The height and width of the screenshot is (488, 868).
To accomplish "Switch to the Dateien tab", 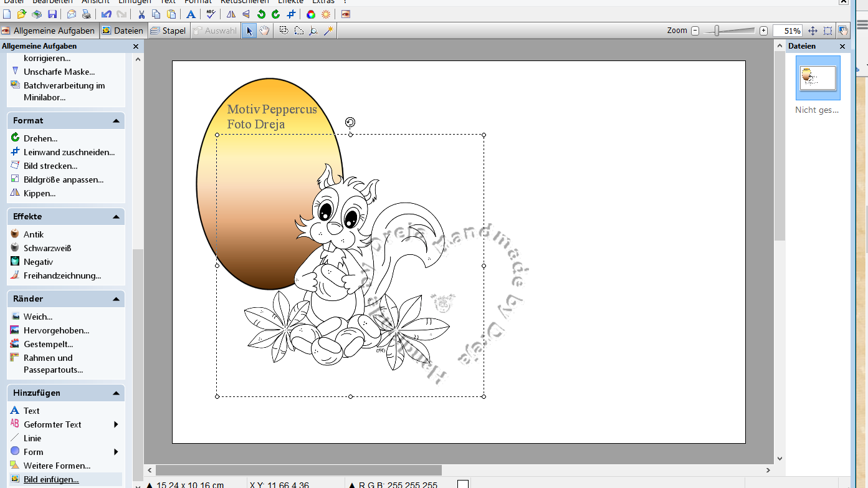I will pos(123,31).
